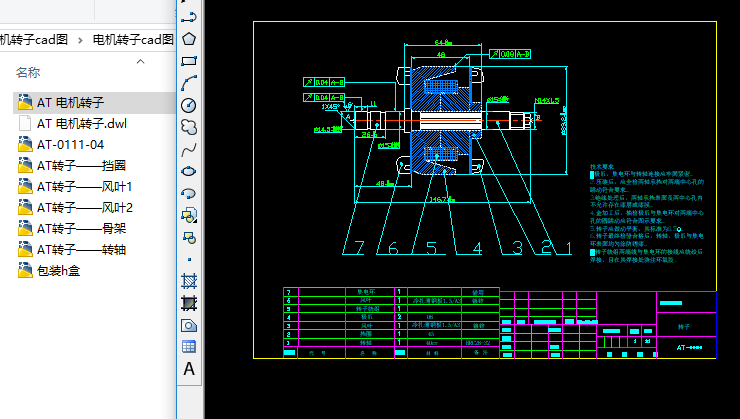Viewport: 740px width, 419px height.
Task: Open the Hatch tool
Action: point(188,281)
